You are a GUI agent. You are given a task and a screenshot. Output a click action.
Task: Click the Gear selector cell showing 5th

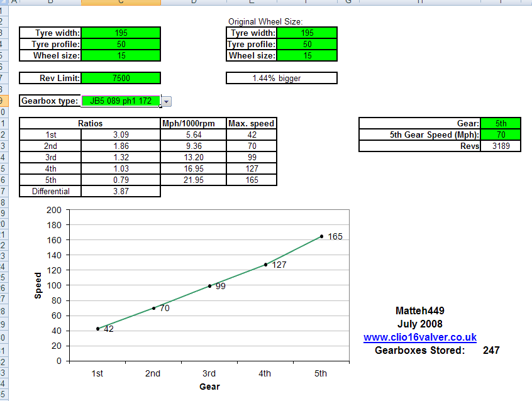point(501,123)
